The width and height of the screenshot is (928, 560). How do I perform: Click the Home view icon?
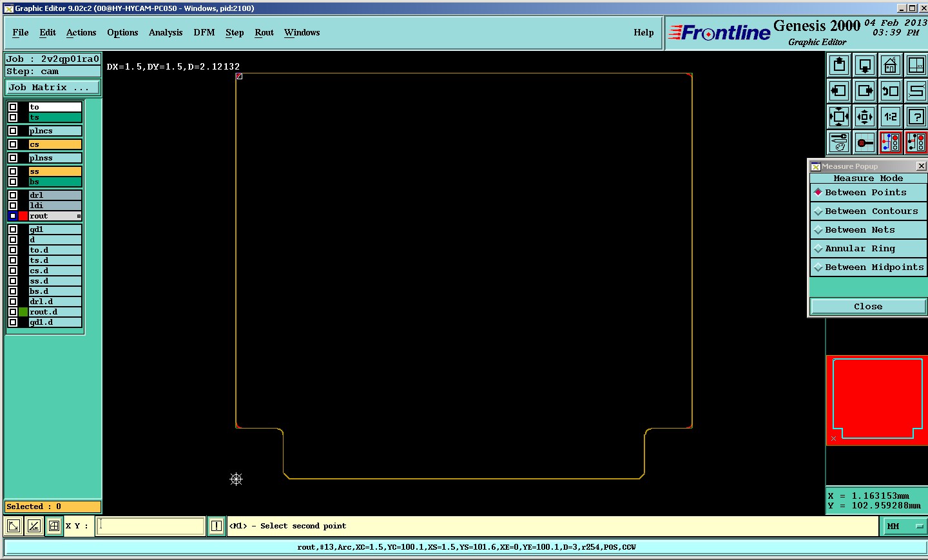891,65
